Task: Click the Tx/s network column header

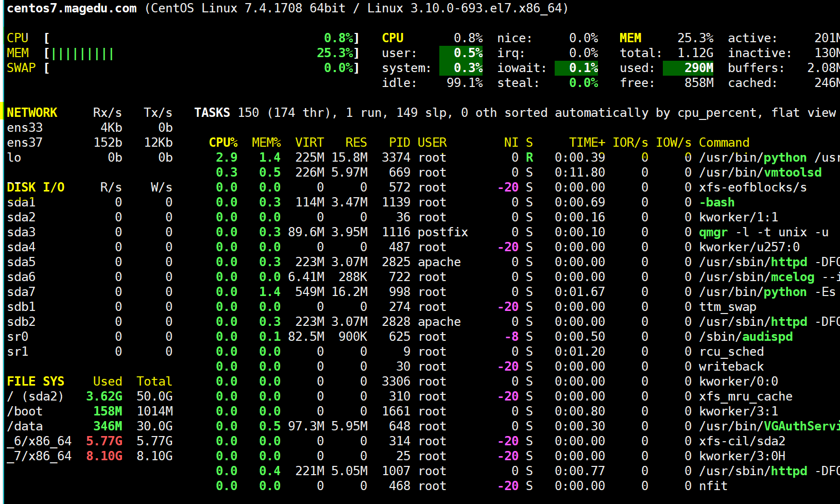Action: coord(158,113)
